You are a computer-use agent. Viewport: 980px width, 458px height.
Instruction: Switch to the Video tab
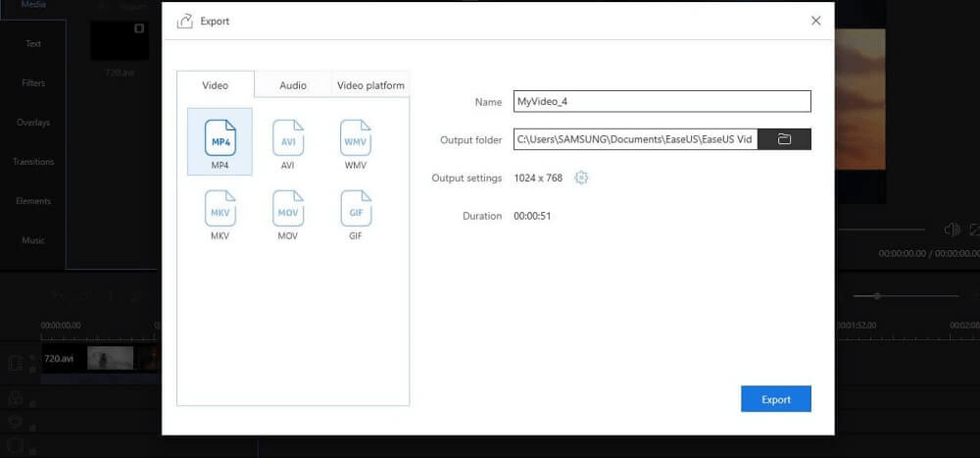(x=216, y=85)
